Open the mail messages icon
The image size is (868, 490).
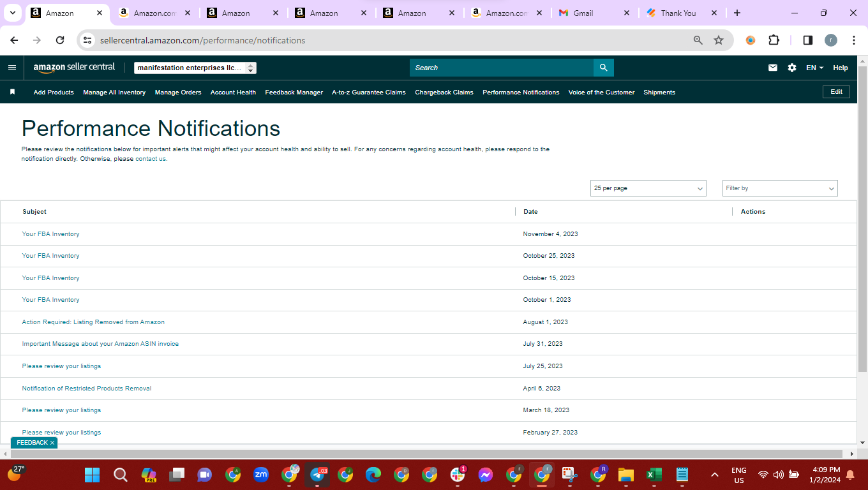pos(773,68)
